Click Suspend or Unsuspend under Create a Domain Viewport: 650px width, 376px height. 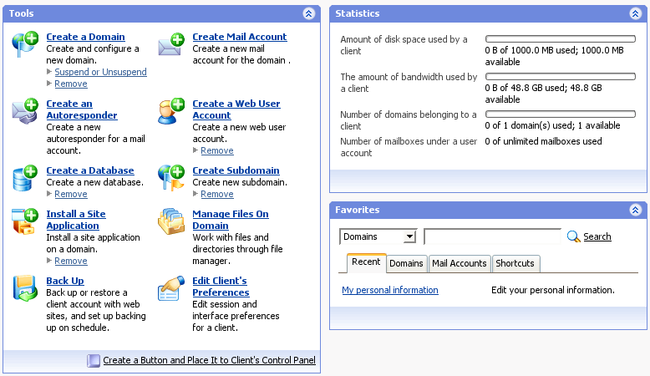101,72
